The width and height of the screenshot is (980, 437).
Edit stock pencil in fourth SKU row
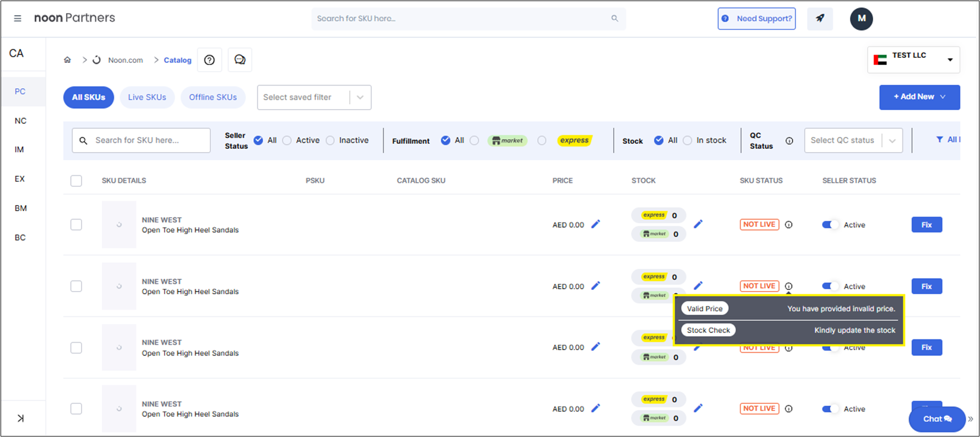pyautogui.click(x=698, y=408)
